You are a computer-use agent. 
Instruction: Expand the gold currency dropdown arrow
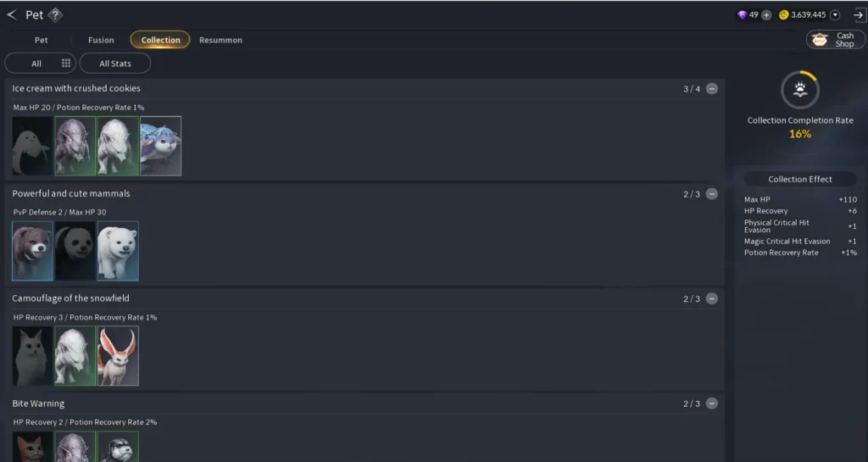(x=835, y=15)
